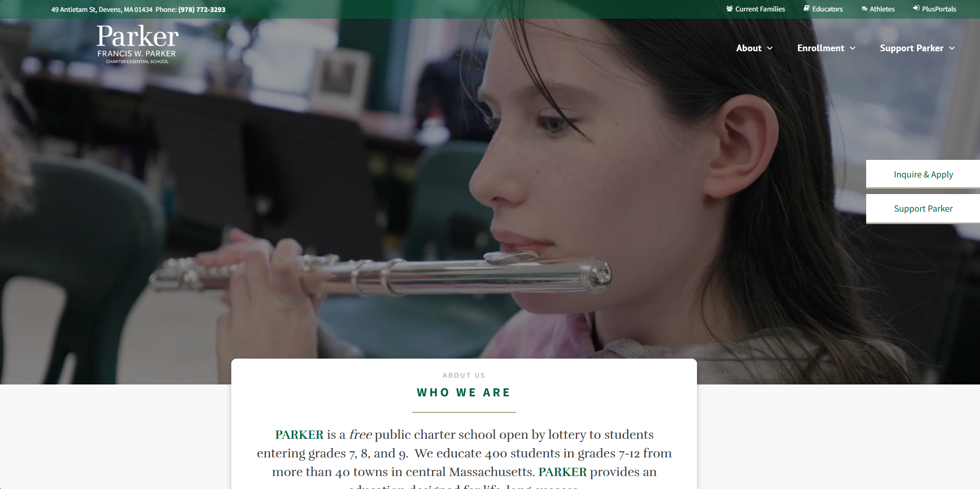The width and height of the screenshot is (980, 489).
Task: Expand the Enrollment dropdown chevron
Action: 853,48
